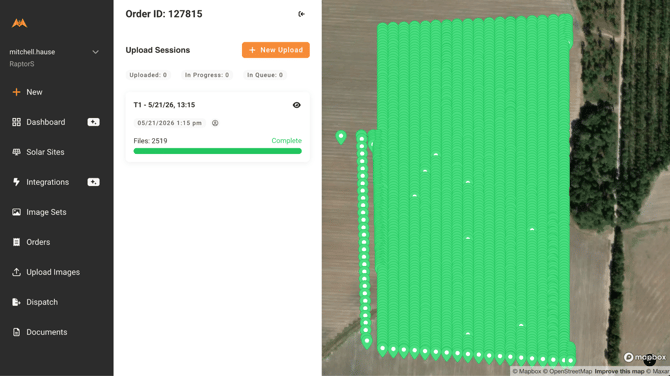Click the Order ID: 127815 heading

[164, 14]
